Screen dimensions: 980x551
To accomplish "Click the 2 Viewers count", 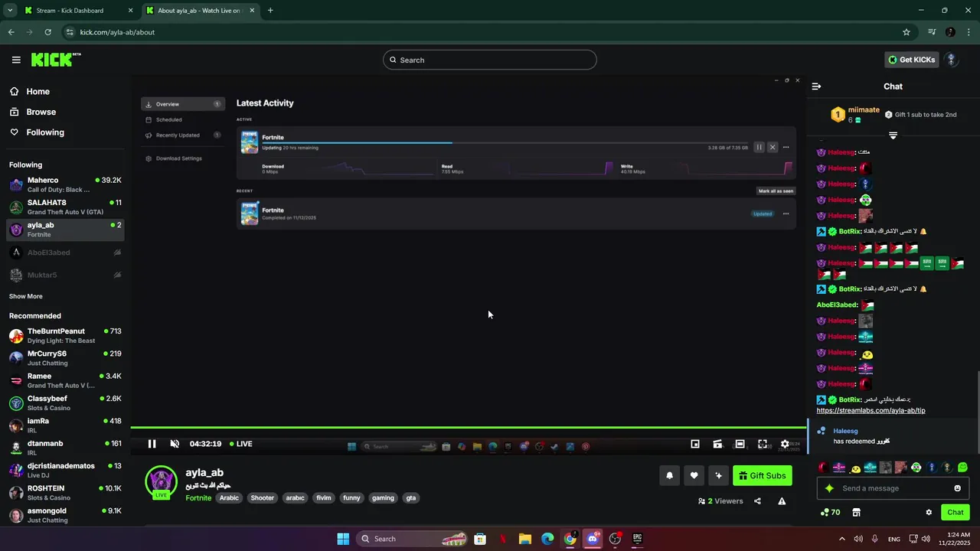I will point(720,501).
